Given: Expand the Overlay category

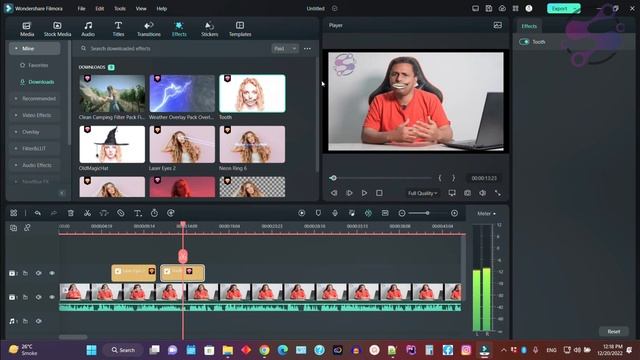Looking at the screenshot, I should [35, 132].
